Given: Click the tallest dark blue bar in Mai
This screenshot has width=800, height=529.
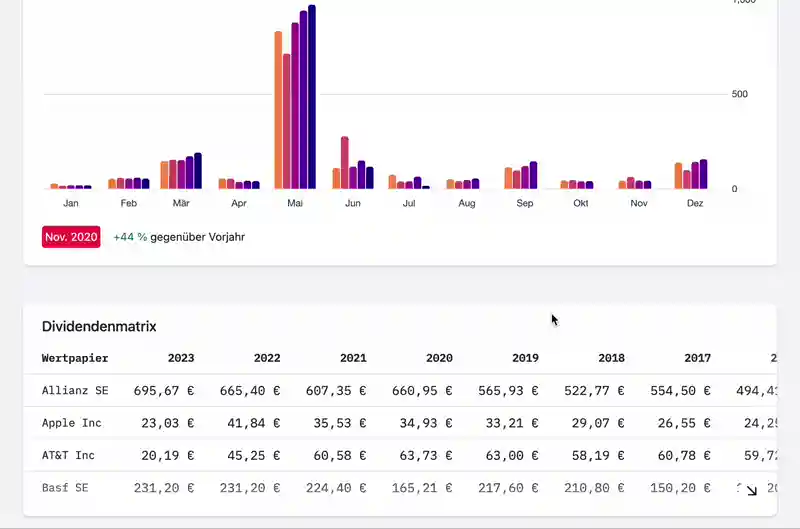Looking at the screenshot, I should (312, 97).
